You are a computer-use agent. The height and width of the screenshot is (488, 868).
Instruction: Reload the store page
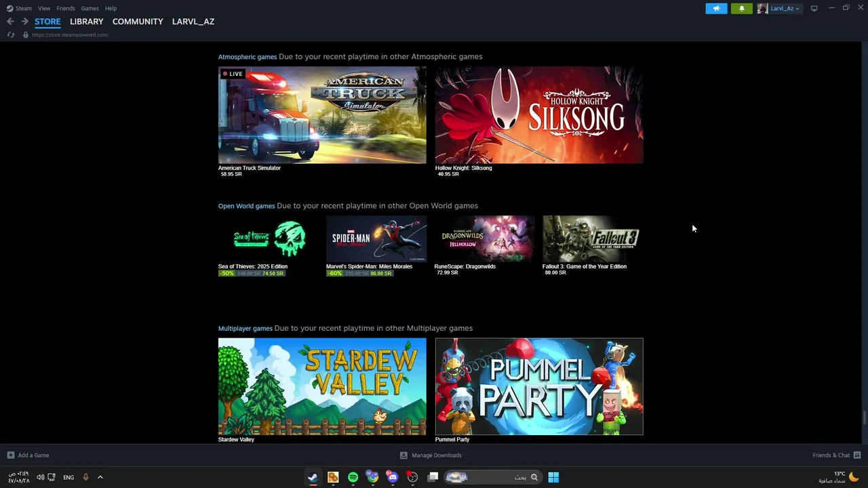click(11, 35)
